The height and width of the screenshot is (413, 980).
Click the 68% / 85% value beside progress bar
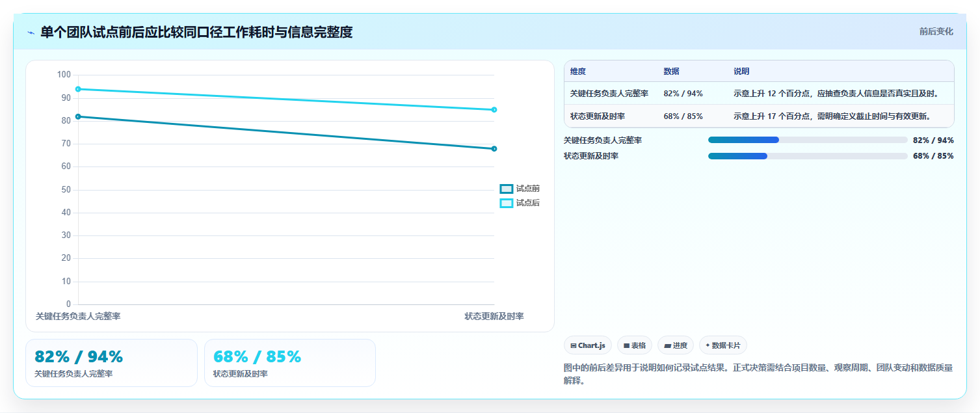(933, 156)
